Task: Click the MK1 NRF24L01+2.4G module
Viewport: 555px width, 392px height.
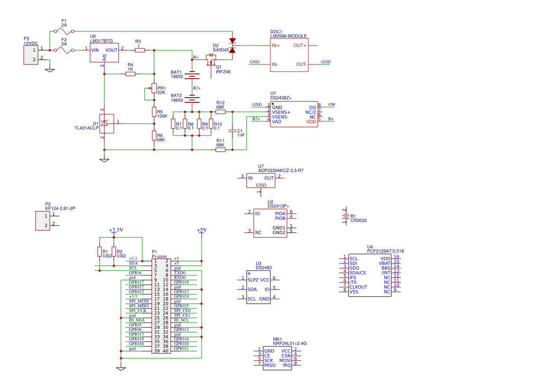Action: coord(277,358)
